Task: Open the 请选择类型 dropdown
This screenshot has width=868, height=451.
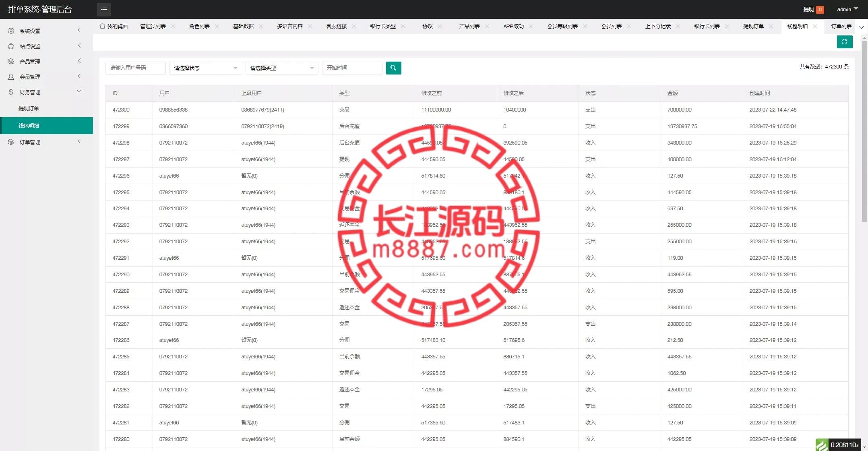Action: pyautogui.click(x=282, y=68)
